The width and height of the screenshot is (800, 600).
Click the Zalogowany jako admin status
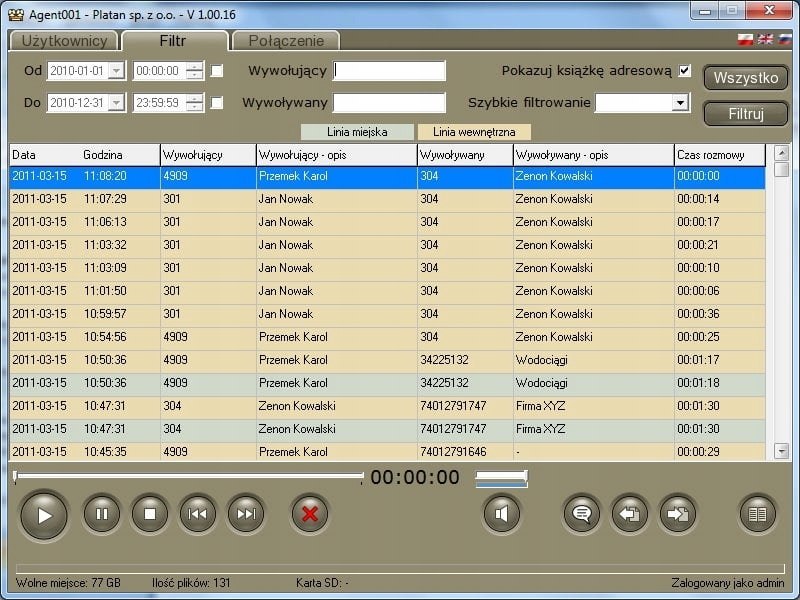tap(728, 583)
